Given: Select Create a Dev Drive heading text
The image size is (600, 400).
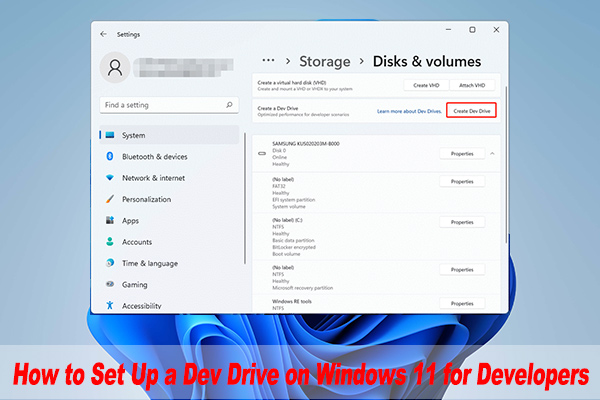Looking at the screenshot, I should (277, 108).
